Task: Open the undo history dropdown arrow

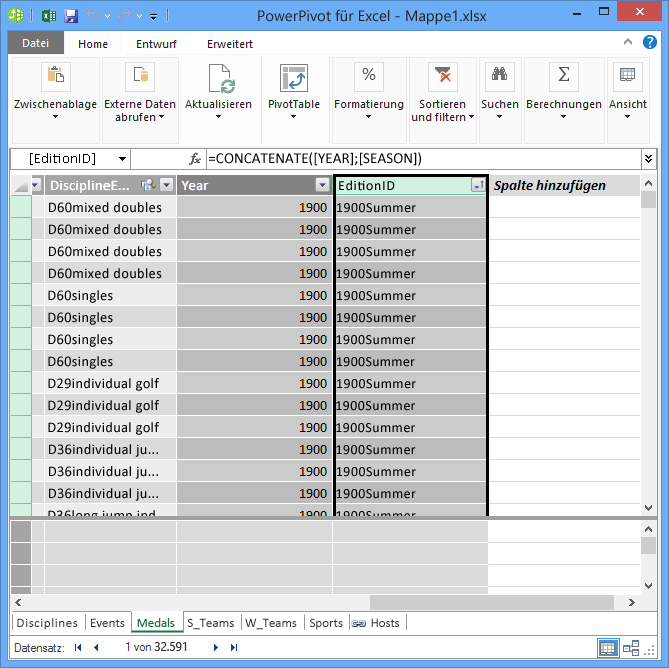Action: pos(108,17)
